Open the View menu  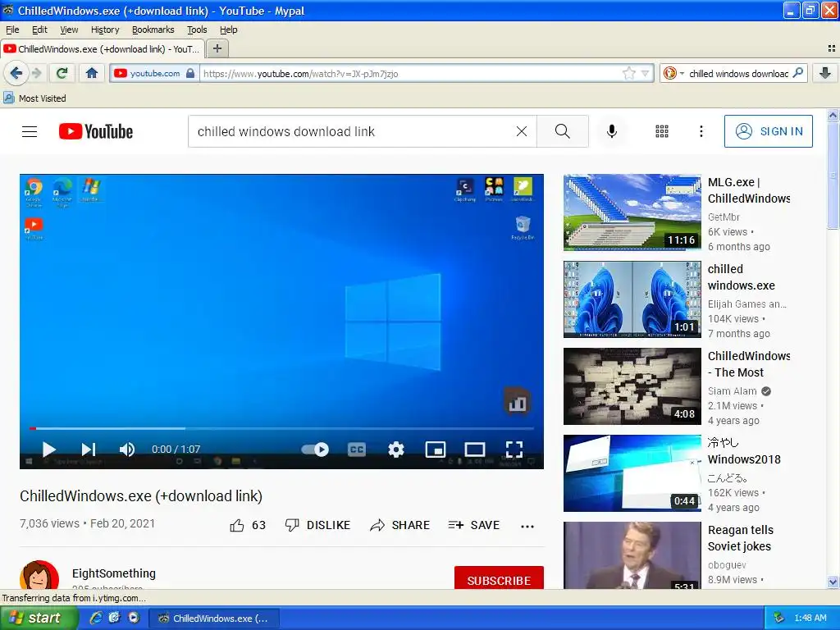[69, 30]
